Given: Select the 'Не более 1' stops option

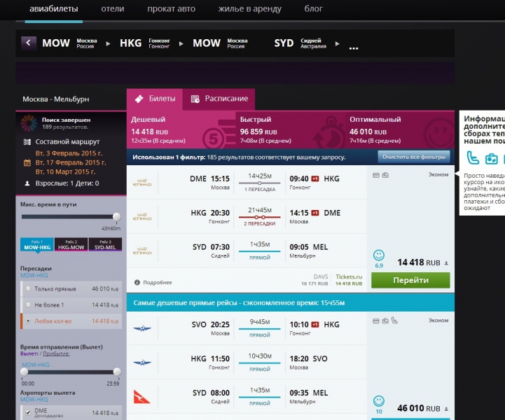Looking at the screenshot, I should [x=28, y=304].
